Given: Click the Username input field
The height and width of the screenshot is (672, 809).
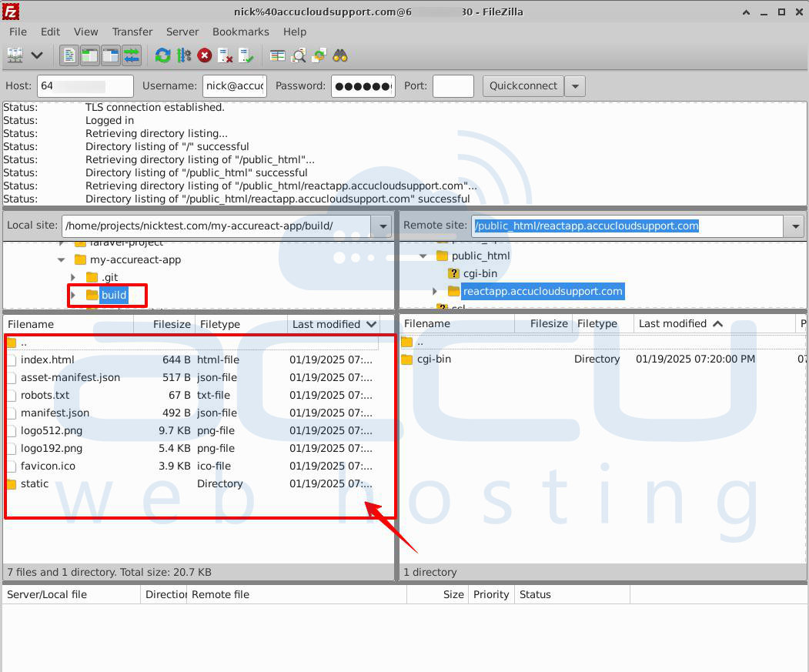Looking at the screenshot, I should point(235,86).
